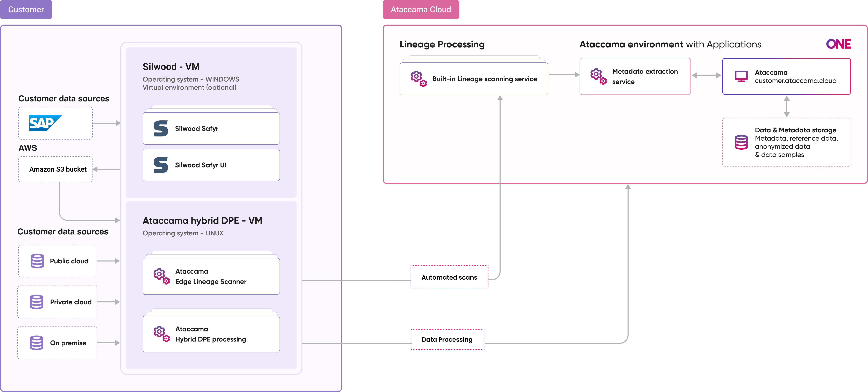
Task: Click the Ataccama environment with Applications heading
Action: coord(670,45)
